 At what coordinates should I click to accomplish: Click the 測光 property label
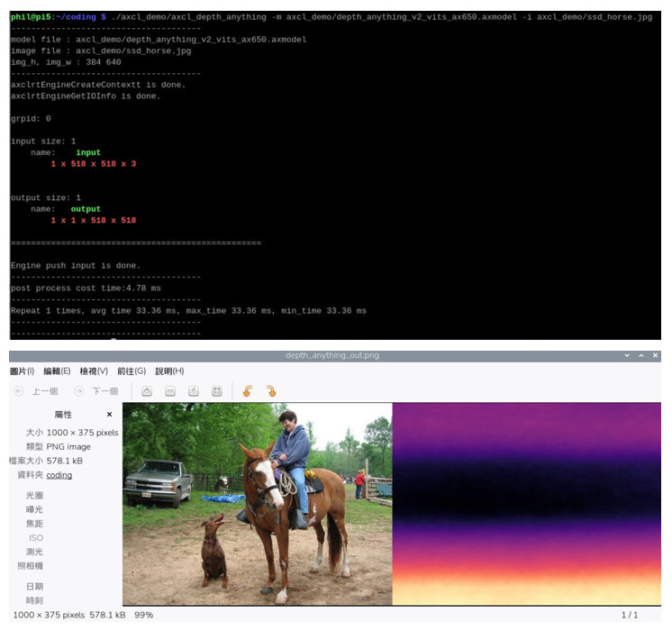pyautogui.click(x=35, y=552)
